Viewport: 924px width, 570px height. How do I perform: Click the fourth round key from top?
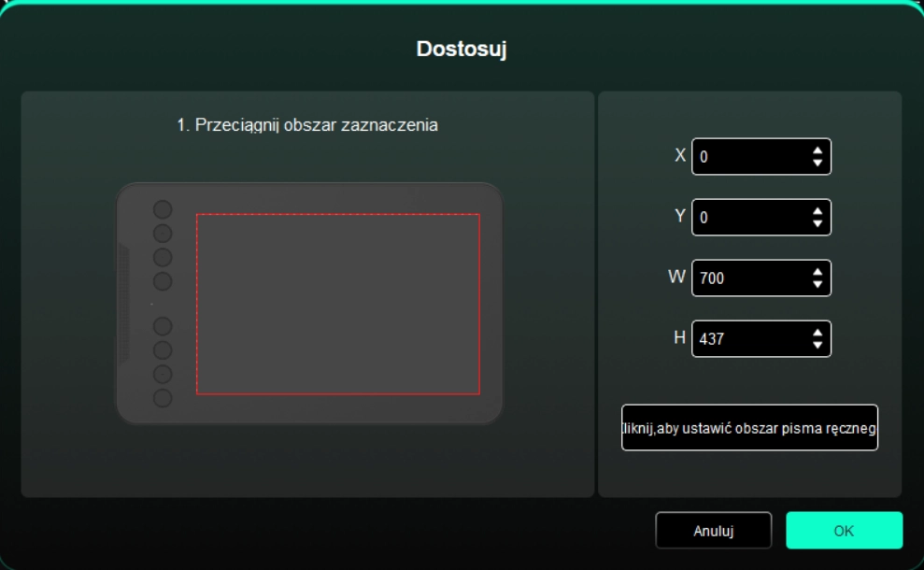[x=163, y=280]
